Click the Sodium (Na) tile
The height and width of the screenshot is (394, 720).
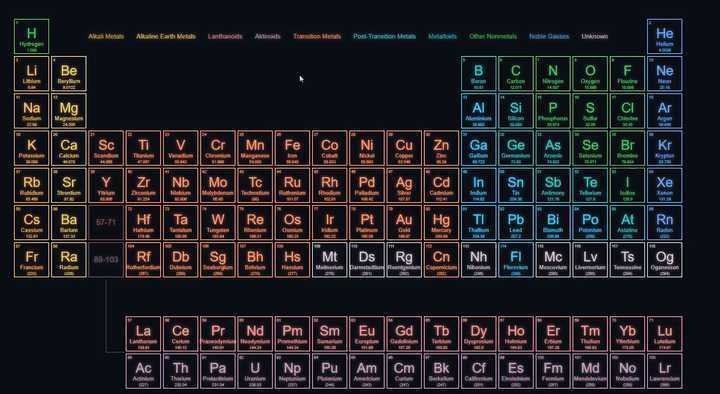pos(31,111)
